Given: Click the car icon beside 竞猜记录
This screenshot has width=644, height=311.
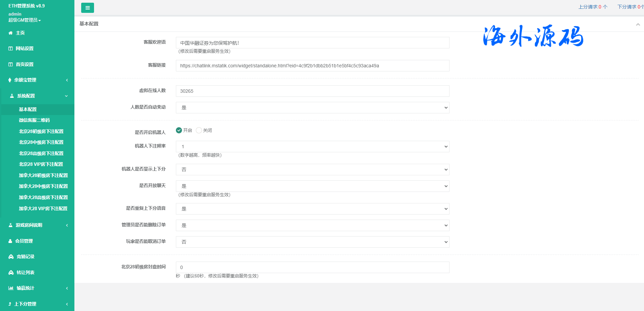Looking at the screenshot, I should pos(11,257).
